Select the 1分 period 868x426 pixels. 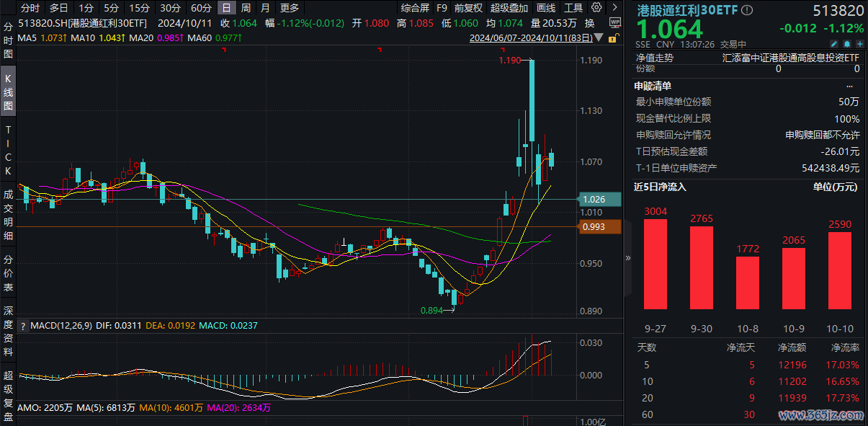86,8
